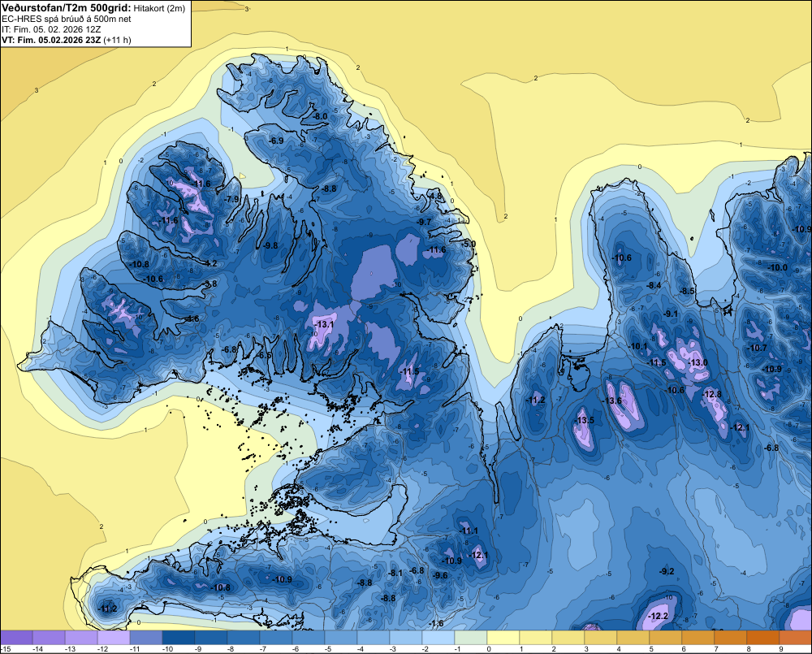
Task: Click the -9.8 temperature label
Action: [270, 245]
